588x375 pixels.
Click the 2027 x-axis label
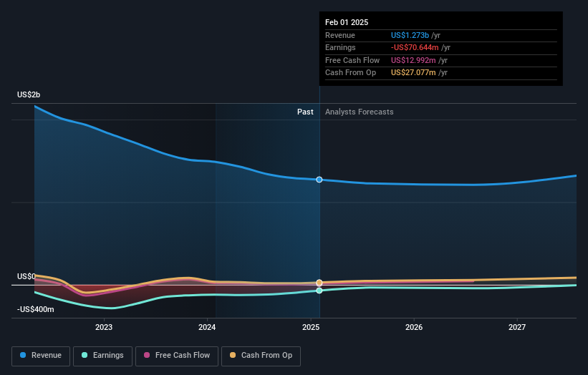pos(517,327)
